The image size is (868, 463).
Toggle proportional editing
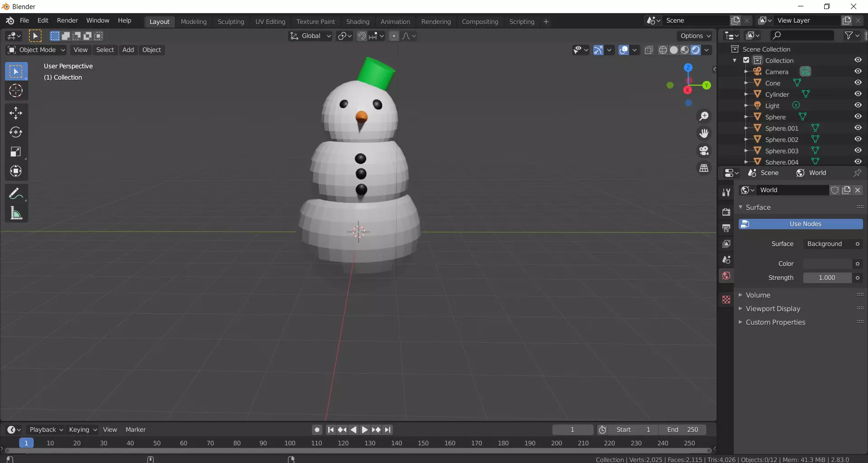[394, 36]
